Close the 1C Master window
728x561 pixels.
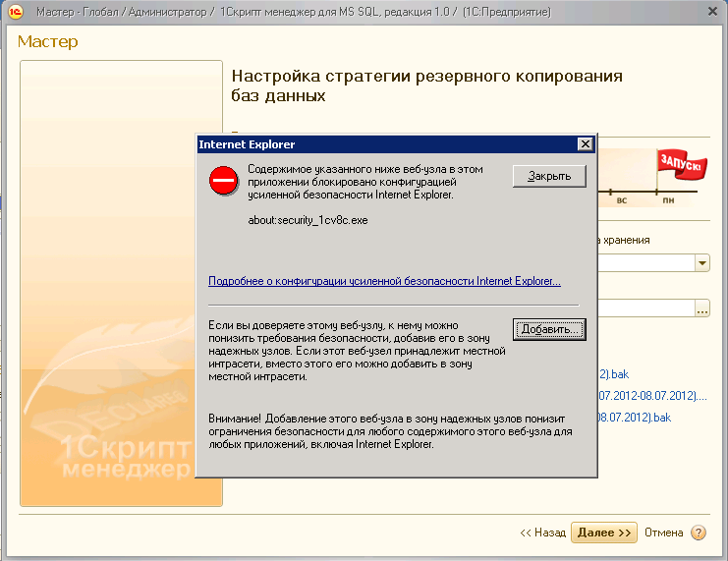pyautogui.click(x=712, y=11)
